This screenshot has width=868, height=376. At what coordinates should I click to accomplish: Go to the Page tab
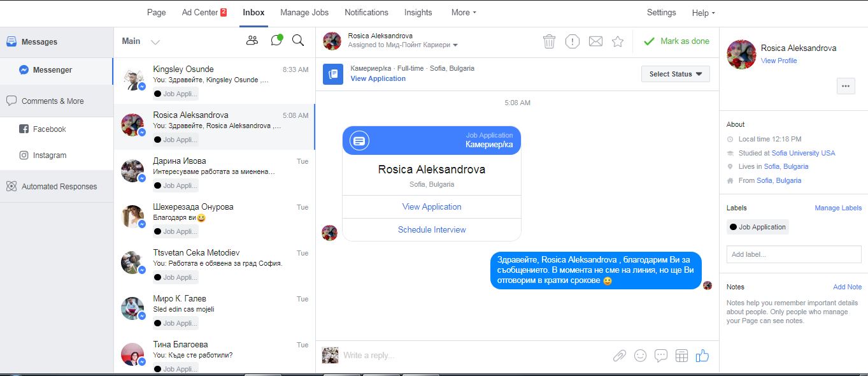point(156,12)
